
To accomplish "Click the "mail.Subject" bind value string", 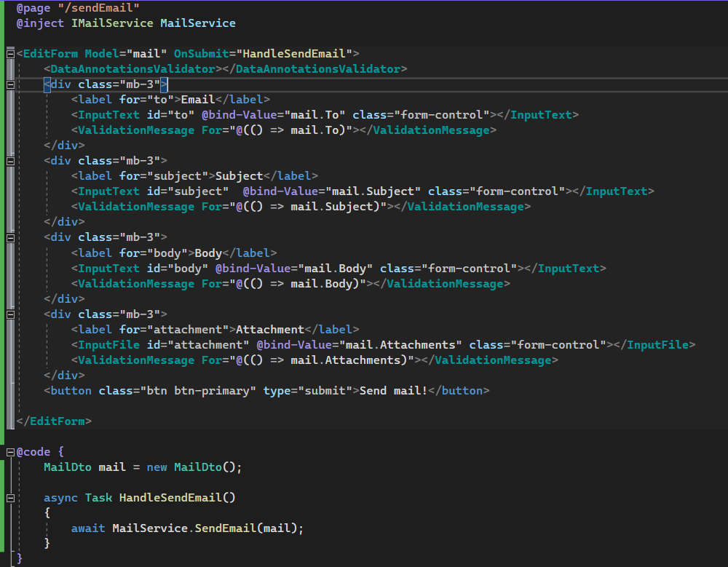I will (373, 191).
